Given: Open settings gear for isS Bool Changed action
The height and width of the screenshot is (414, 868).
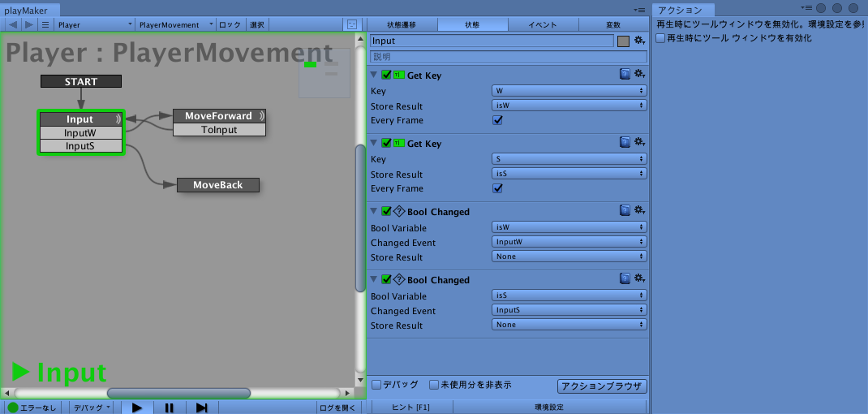Looking at the screenshot, I should coord(640,278).
